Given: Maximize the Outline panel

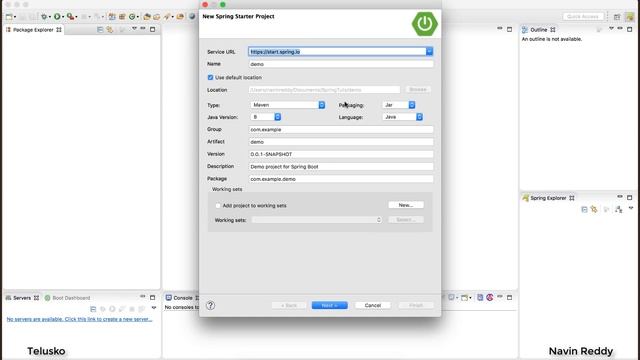Looking at the screenshot, I should tap(630, 29).
